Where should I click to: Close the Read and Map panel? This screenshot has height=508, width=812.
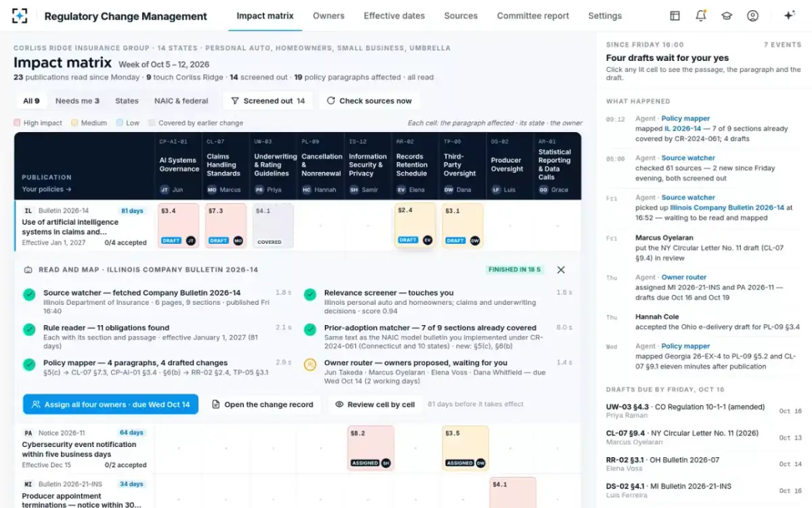(561, 270)
